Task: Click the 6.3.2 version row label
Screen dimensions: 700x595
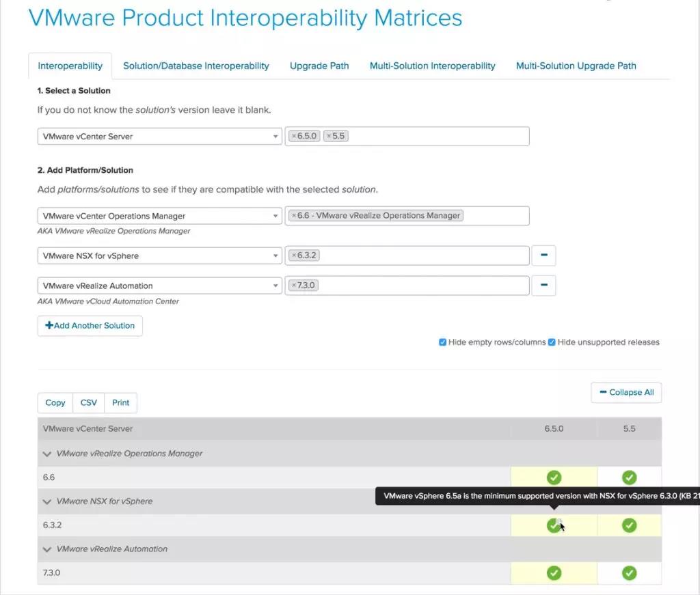Action: click(x=52, y=525)
